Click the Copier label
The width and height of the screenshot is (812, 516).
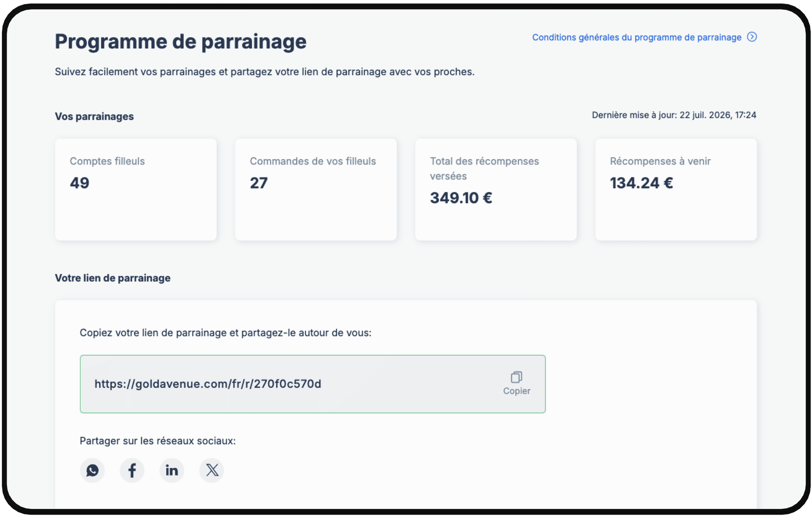click(x=516, y=391)
